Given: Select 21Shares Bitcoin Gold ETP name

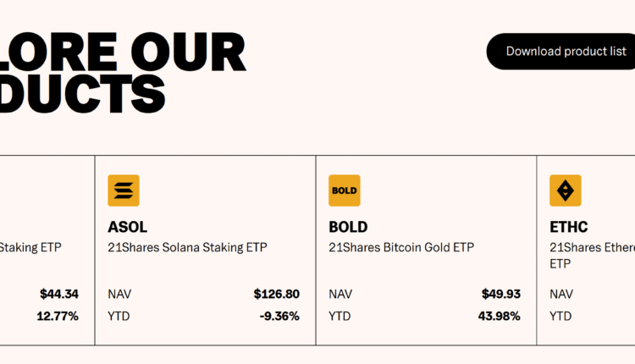Looking at the screenshot, I should [401, 247].
